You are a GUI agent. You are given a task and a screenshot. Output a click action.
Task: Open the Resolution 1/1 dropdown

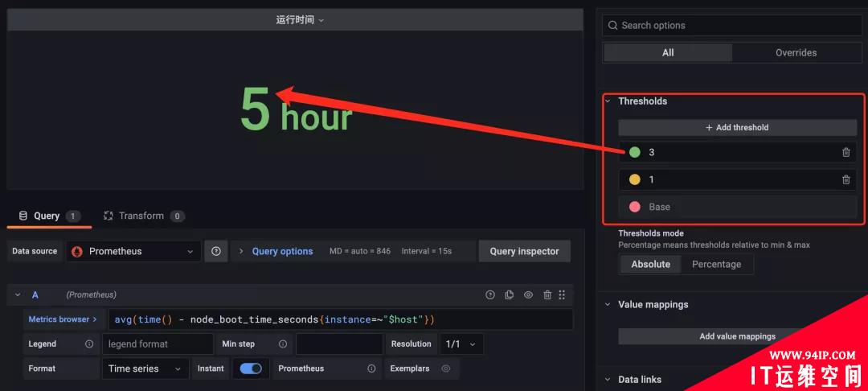coord(461,344)
